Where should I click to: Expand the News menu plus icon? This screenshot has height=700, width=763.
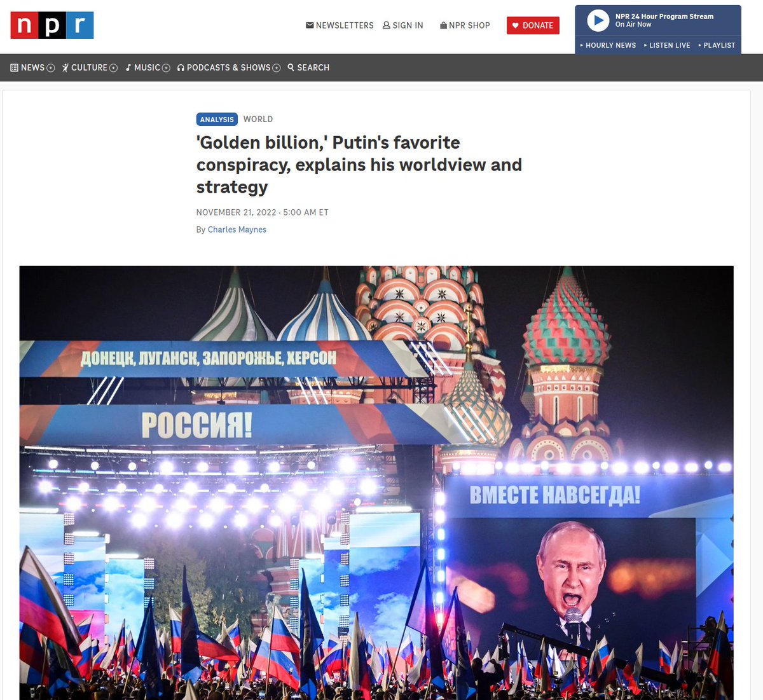(x=51, y=68)
